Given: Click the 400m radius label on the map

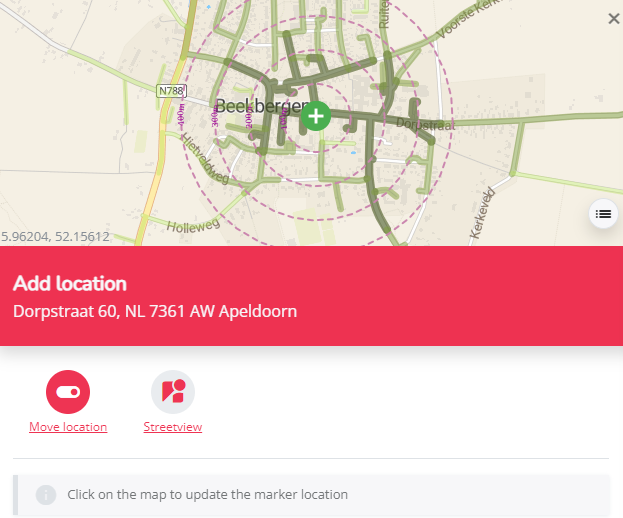Looking at the screenshot, I should click(181, 115).
